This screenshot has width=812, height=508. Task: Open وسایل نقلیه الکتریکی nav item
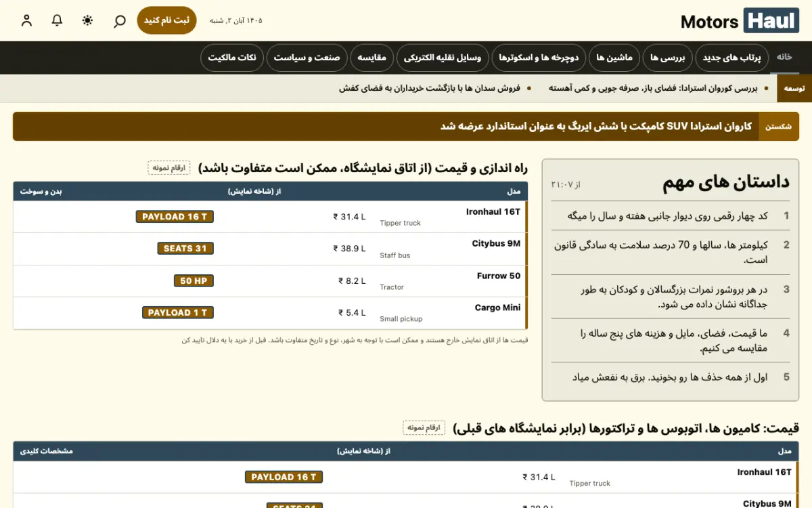(x=443, y=58)
